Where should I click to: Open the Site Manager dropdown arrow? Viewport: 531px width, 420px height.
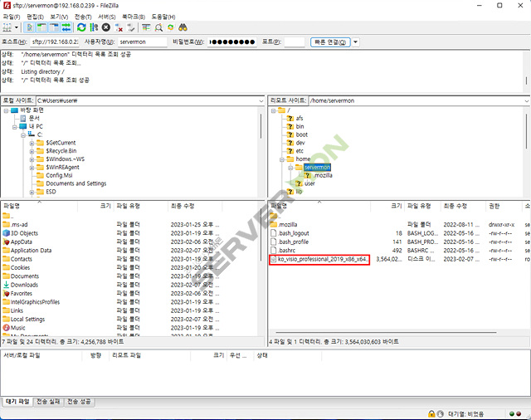point(17,27)
